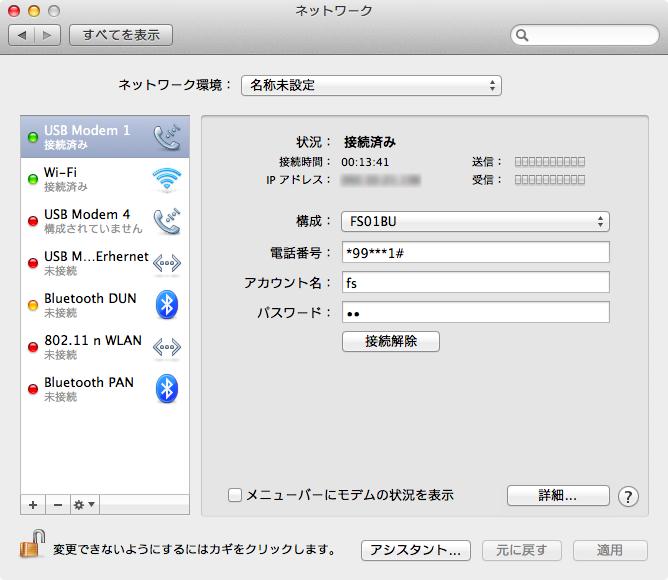Click the 電話番号 phone number field
The width and height of the screenshot is (668, 580).
pyautogui.click(x=475, y=252)
